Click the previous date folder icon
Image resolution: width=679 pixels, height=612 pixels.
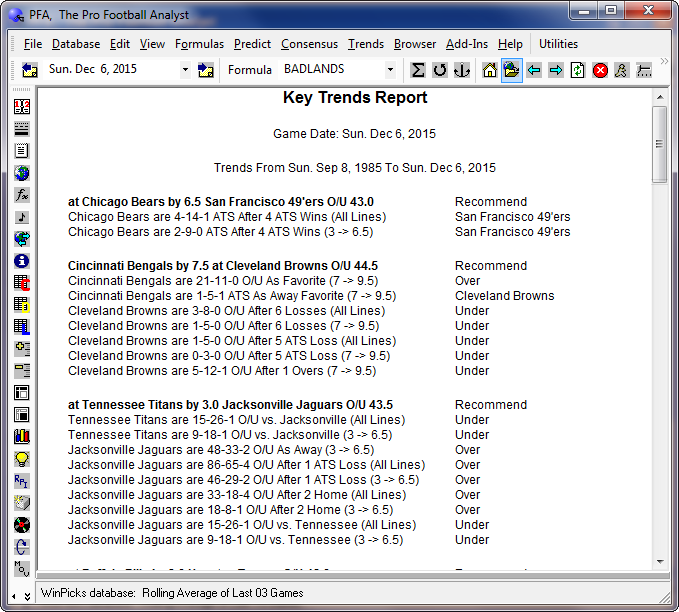click(x=29, y=70)
